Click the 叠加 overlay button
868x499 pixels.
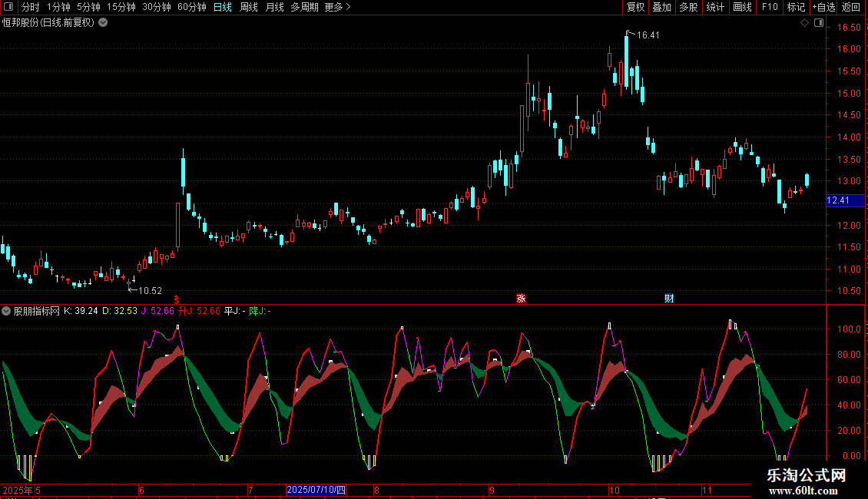point(661,7)
